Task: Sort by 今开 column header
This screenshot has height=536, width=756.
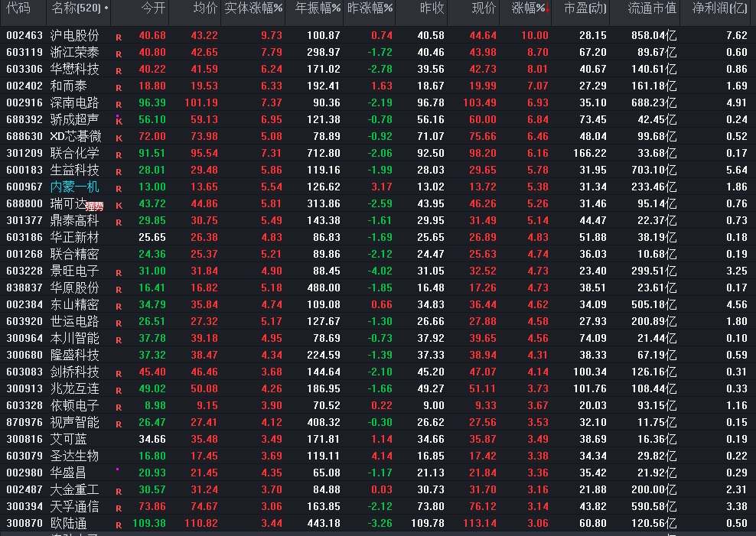Action: 153,8
